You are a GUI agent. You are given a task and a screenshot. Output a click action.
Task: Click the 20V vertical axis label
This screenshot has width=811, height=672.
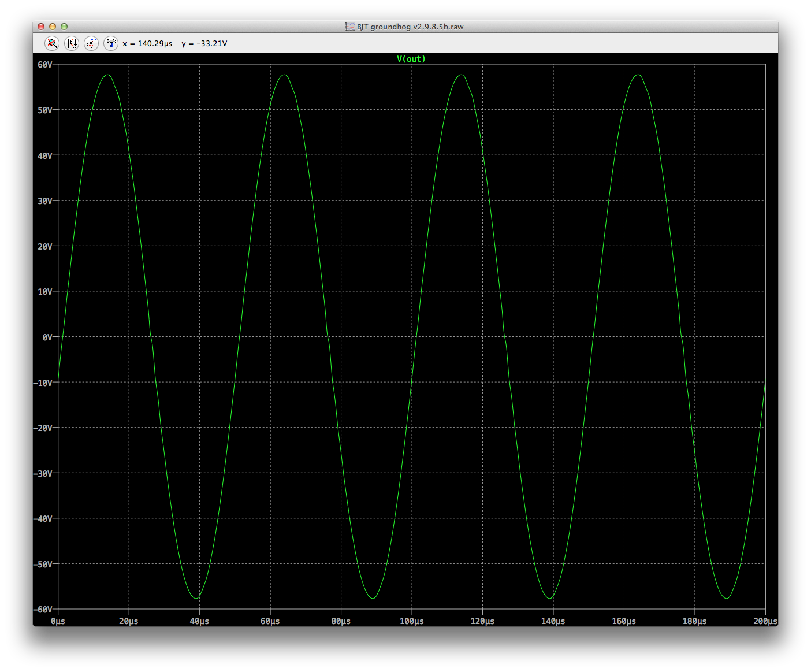(x=45, y=246)
